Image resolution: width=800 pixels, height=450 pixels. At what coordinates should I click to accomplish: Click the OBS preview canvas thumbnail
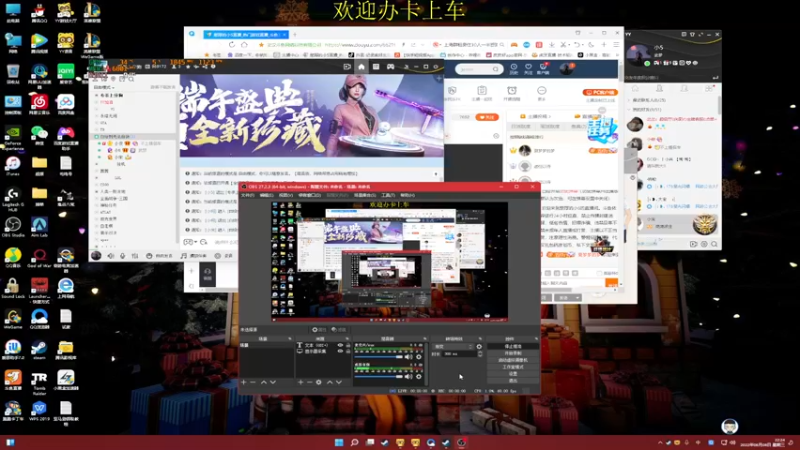389,262
